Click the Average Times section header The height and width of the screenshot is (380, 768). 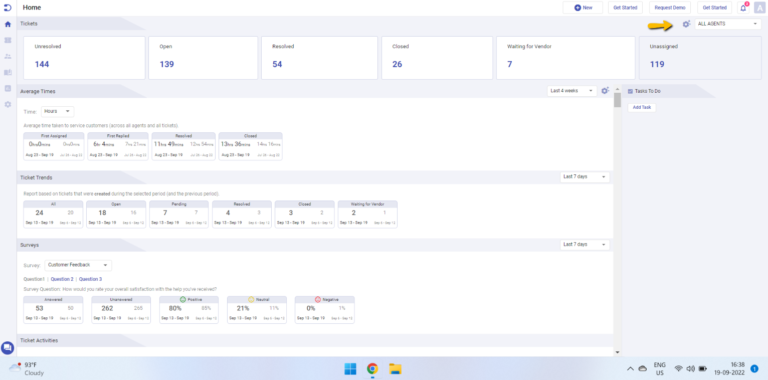38,91
